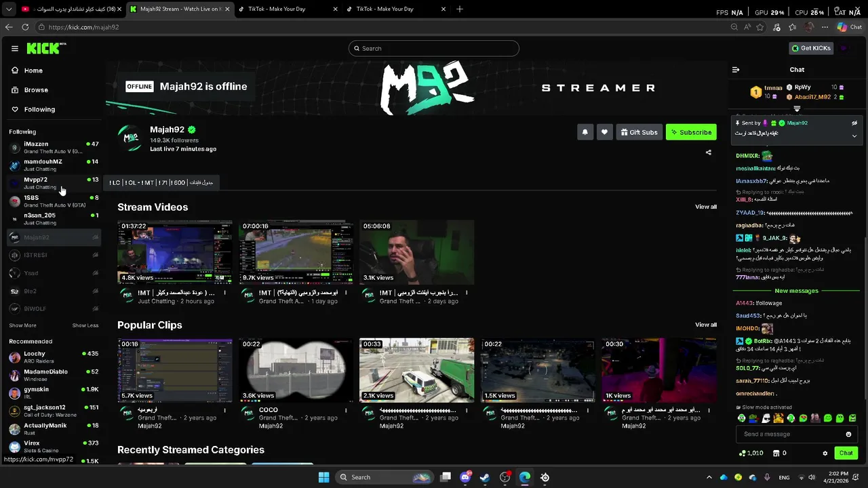Open options menu for COCO clip
The image size is (868, 488).
[x=345, y=410]
